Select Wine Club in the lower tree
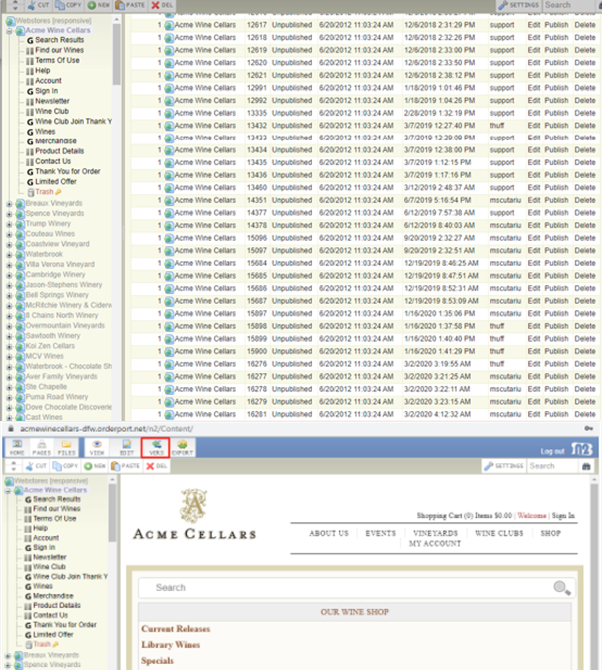This screenshot has height=670, width=602. (49, 567)
